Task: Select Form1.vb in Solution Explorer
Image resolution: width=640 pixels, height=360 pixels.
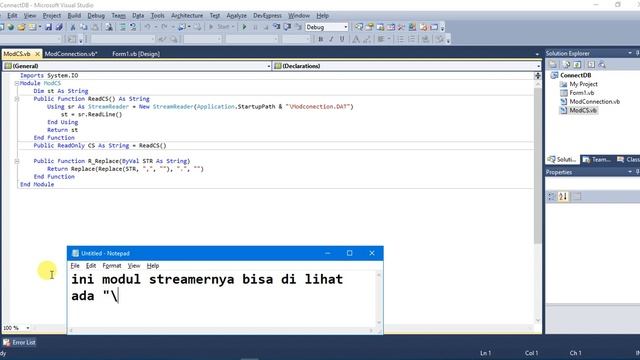Action: (x=582, y=93)
